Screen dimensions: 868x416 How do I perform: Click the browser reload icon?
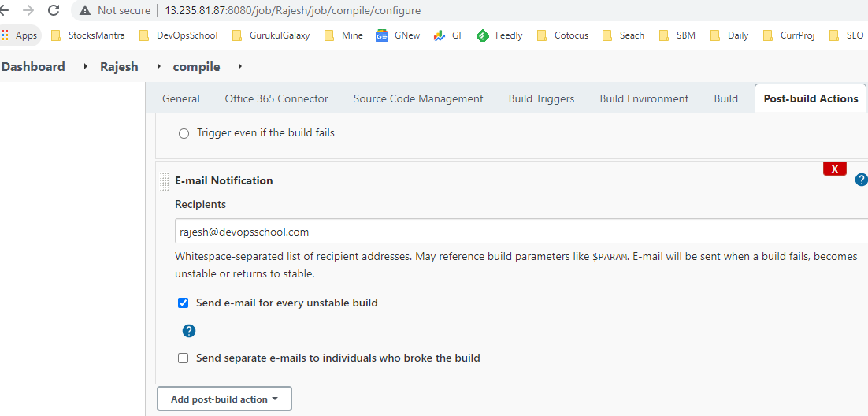click(54, 11)
